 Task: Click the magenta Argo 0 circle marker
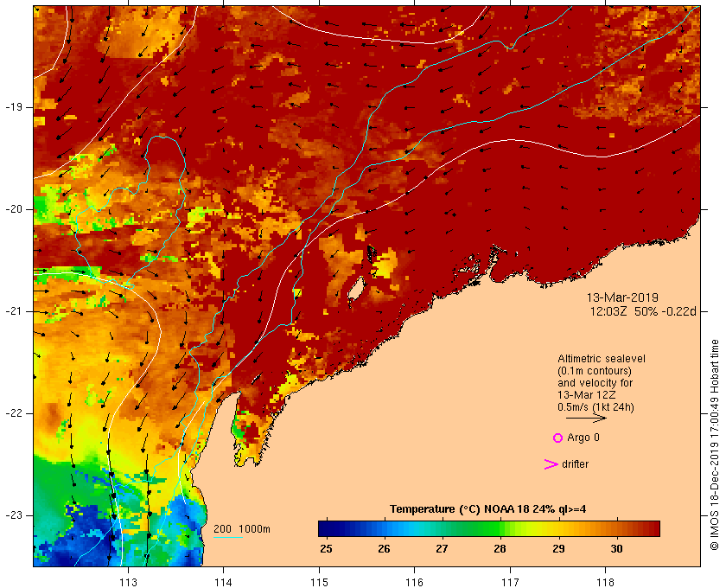point(557,438)
